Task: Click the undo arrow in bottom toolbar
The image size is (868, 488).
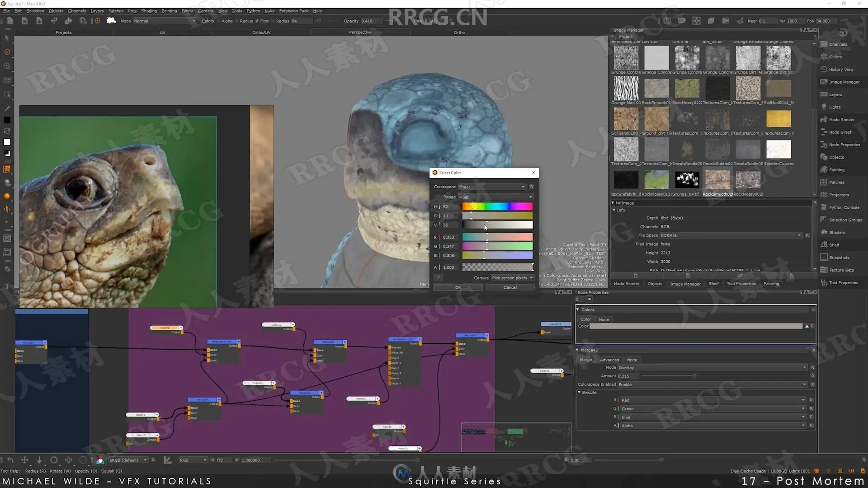Action: click(10, 460)
